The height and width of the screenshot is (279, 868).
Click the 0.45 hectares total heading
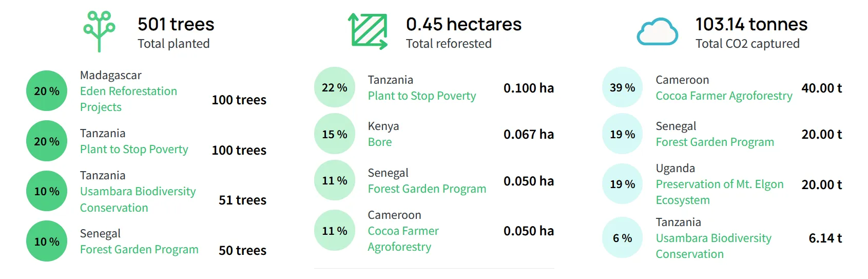point(464,24)
